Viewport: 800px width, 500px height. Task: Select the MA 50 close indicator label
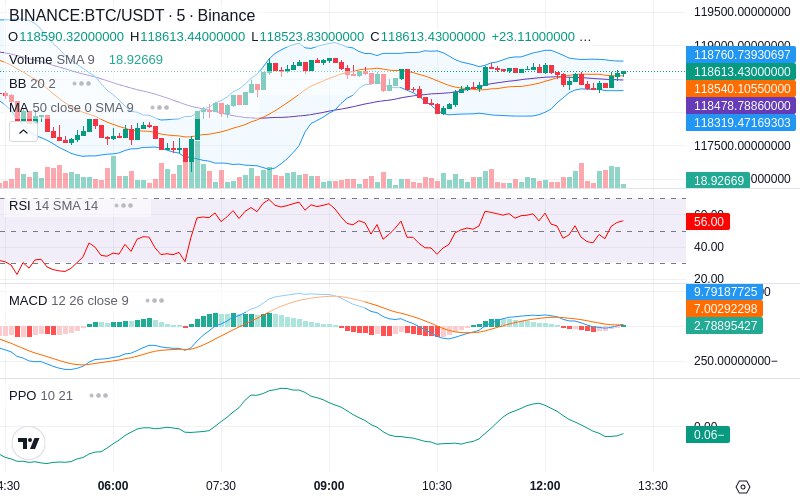click(x=70, y=107)
